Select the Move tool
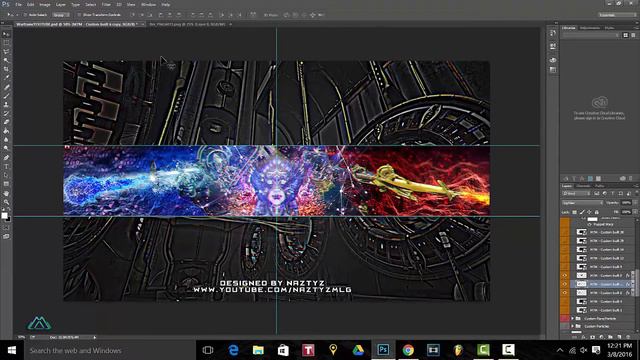The width and height of the screenshot is (640, 360). [x=6, y=34]
